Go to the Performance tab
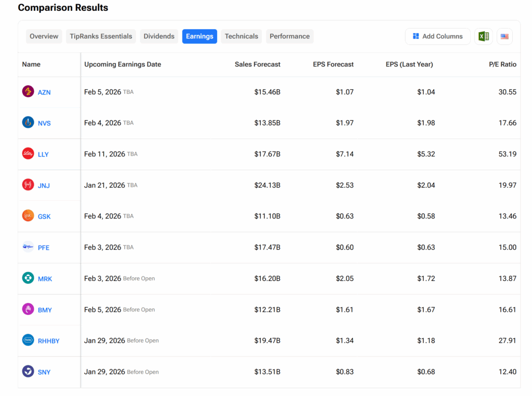Viewport: 532px width, 396px height. (289, 36)
